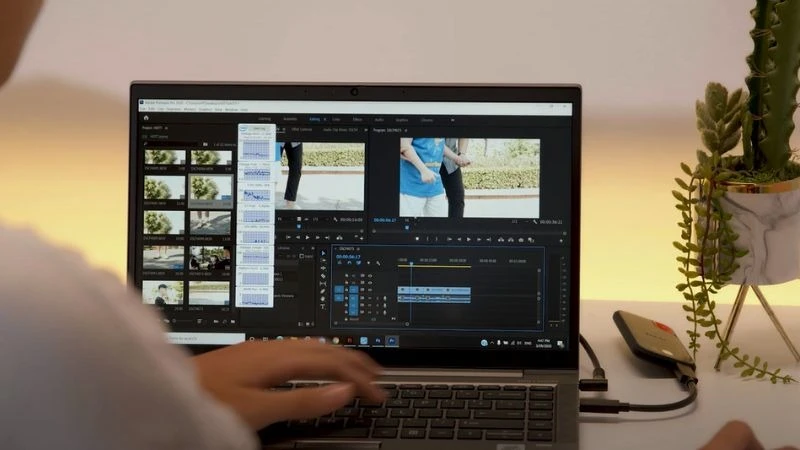Go to Out point in Program monitor
800x450 pixels.
488,239
